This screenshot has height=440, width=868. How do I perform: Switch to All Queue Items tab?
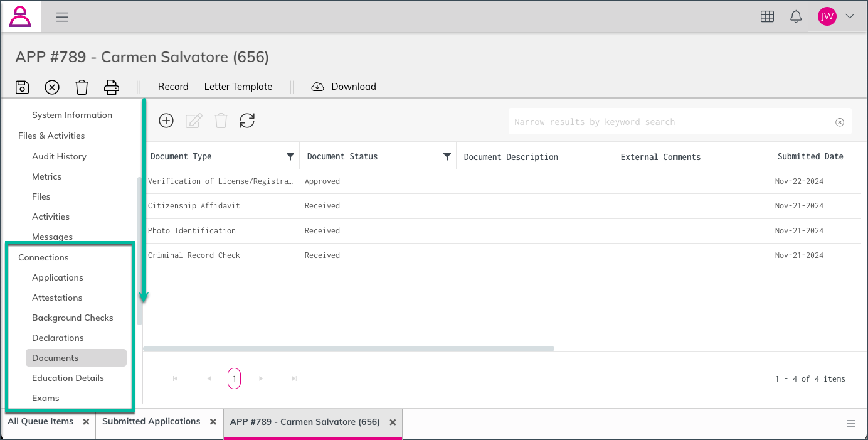click(x=41, y=422)
